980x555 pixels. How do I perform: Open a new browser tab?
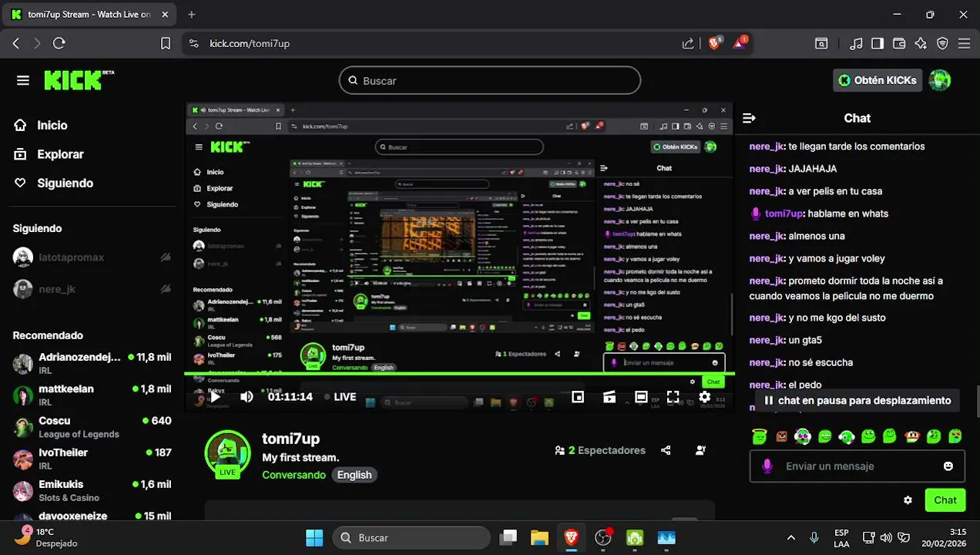tap(192, 15)
